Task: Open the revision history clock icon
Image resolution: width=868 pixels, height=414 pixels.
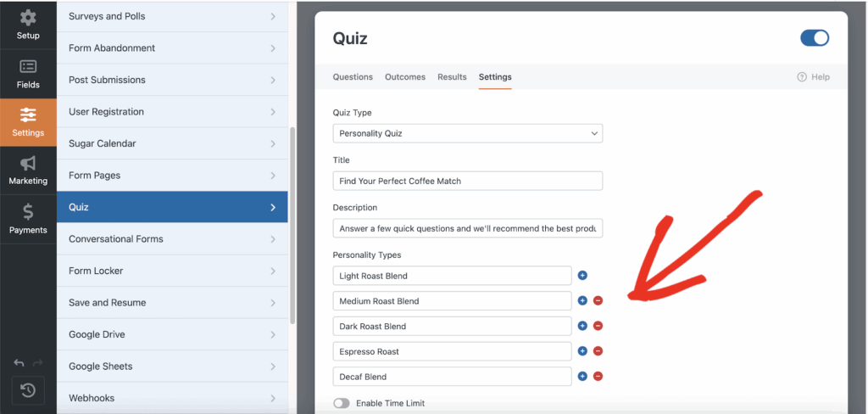Action: tap(28, 390)
